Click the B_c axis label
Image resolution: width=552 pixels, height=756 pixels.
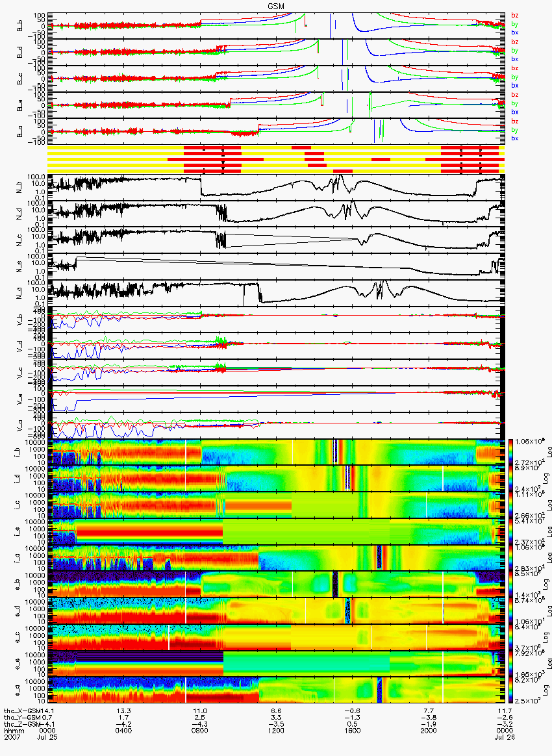click(19, 79)
